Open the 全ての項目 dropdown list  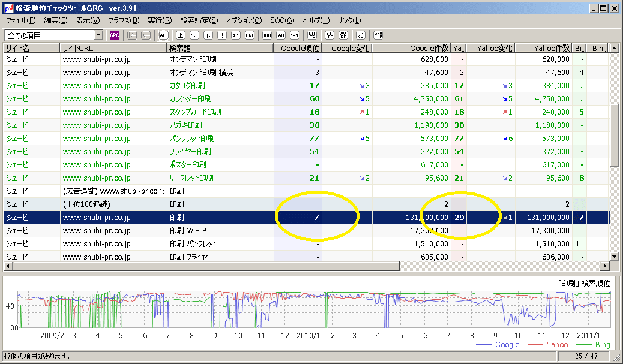pyautogui.click(x=98, y=36)
